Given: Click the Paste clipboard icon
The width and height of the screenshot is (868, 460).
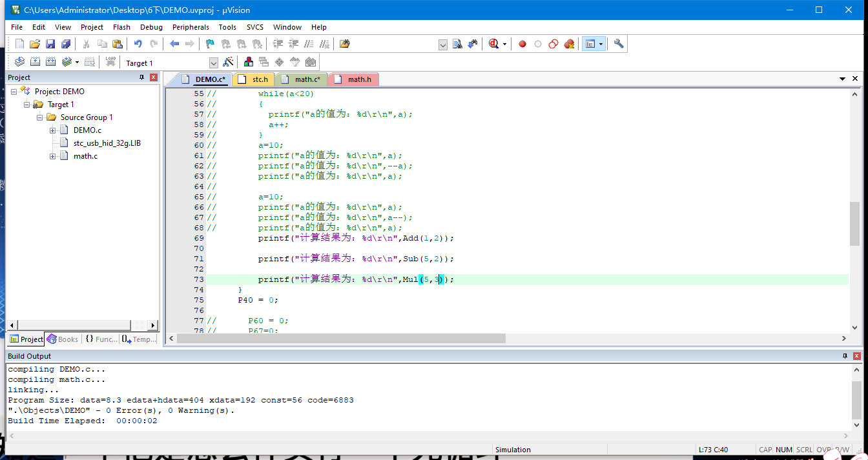Looking at the screenshot, I should (x=117, y=44).
